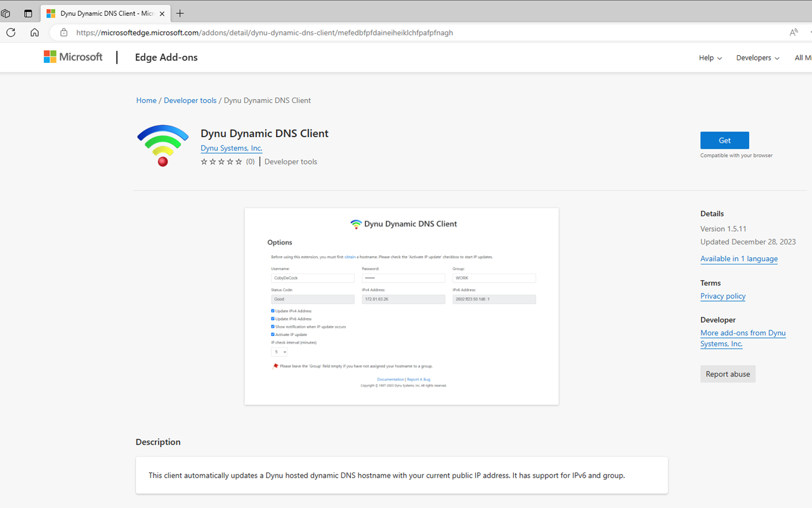
Task: Click the Compatible with your browser text
Action: click(737, 156)
